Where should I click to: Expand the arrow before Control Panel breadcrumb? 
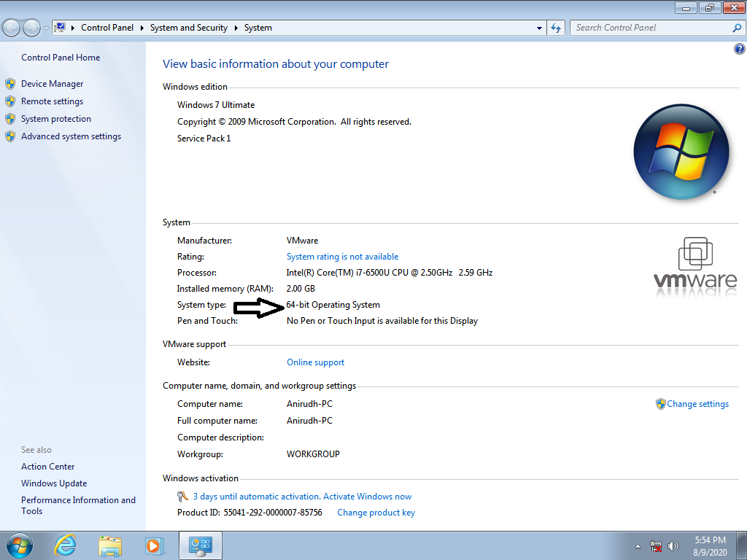[73, 28]
